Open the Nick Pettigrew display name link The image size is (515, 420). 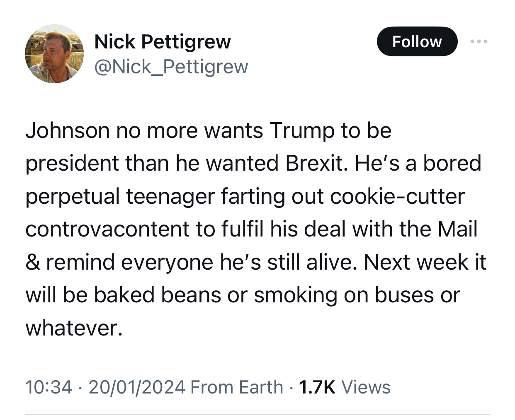pos(163,41)
